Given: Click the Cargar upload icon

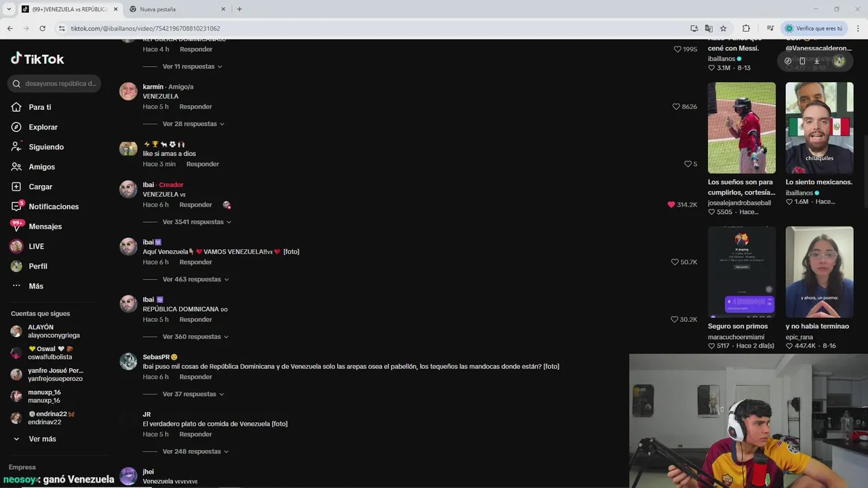Looking at the screenshot, I should [16, 186].
